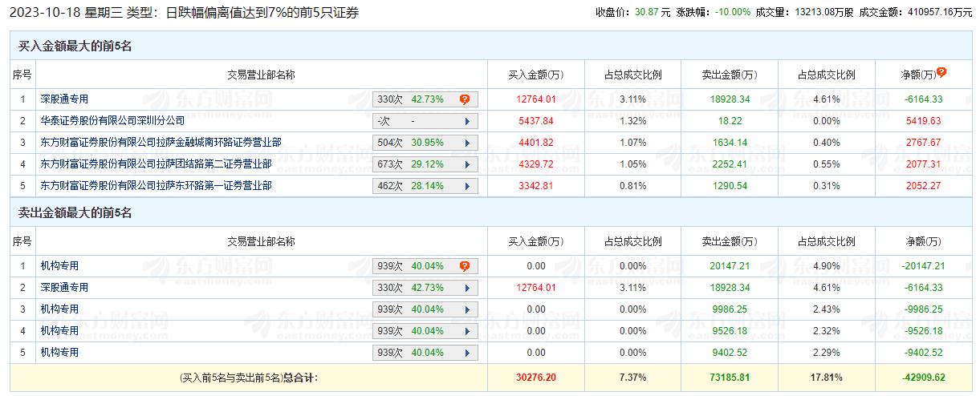980x396 pixels.
Task: Click arrow icon for 504次 30.95% badge
Action: click(x=467, y=143)
